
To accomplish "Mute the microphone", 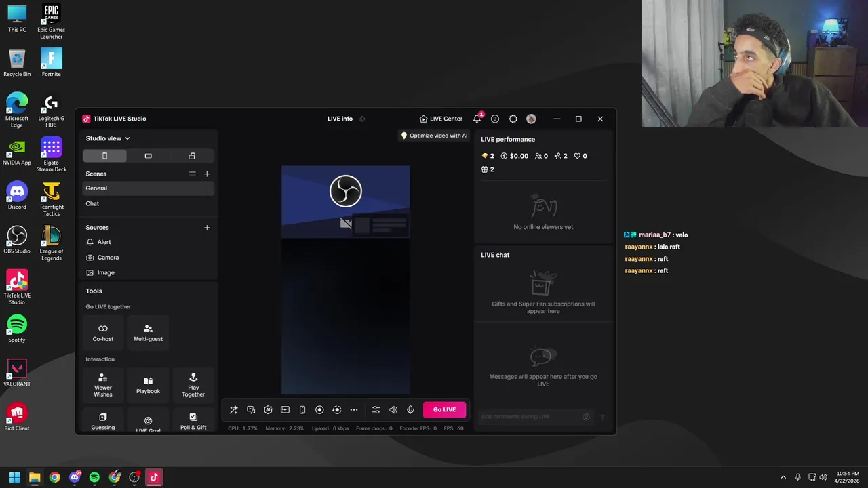I will click(410, 409).
